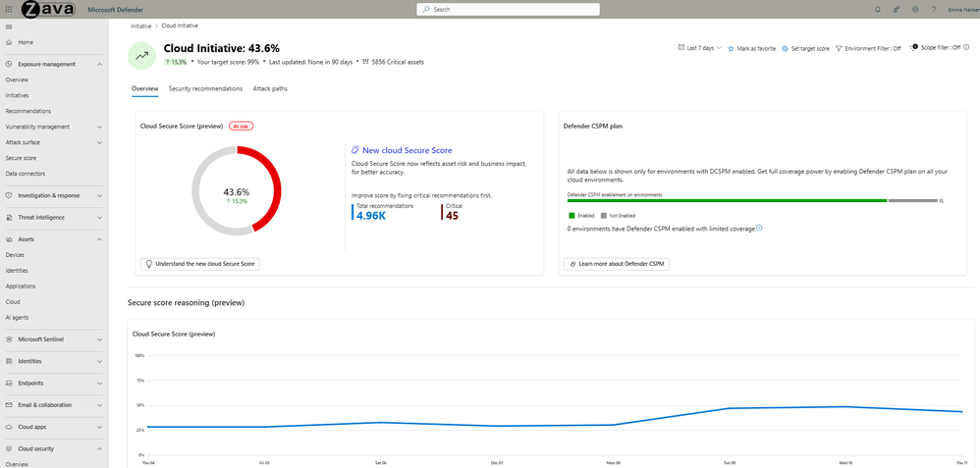Click the lightbulb icon on Understand button

point(148,264)
